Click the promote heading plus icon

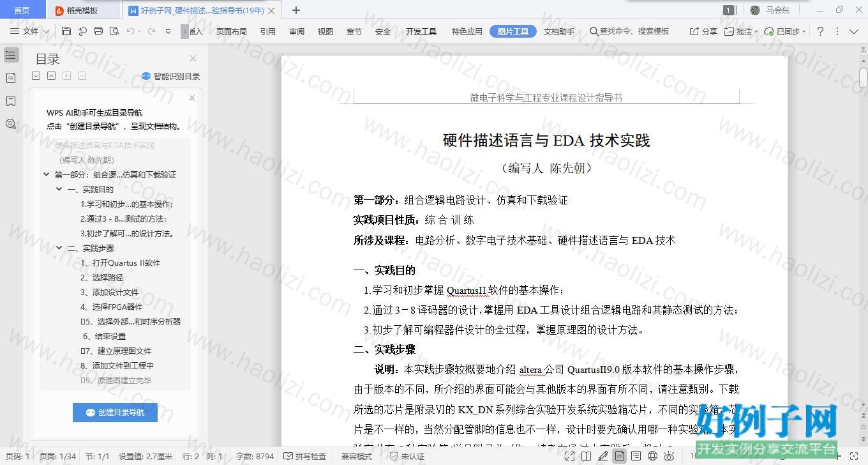66,76
